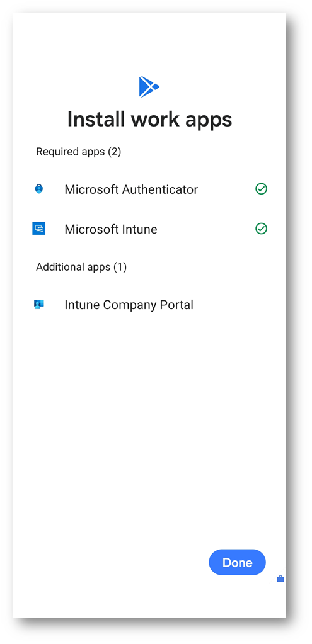Click the Google Play logo icon
The width and height of the screenshot is (312, 644).
(x=149, y=87)
